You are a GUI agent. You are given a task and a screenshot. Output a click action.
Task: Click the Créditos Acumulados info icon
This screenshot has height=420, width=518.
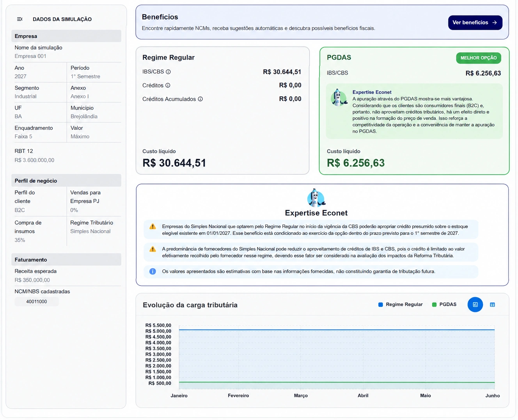(200, 99)
